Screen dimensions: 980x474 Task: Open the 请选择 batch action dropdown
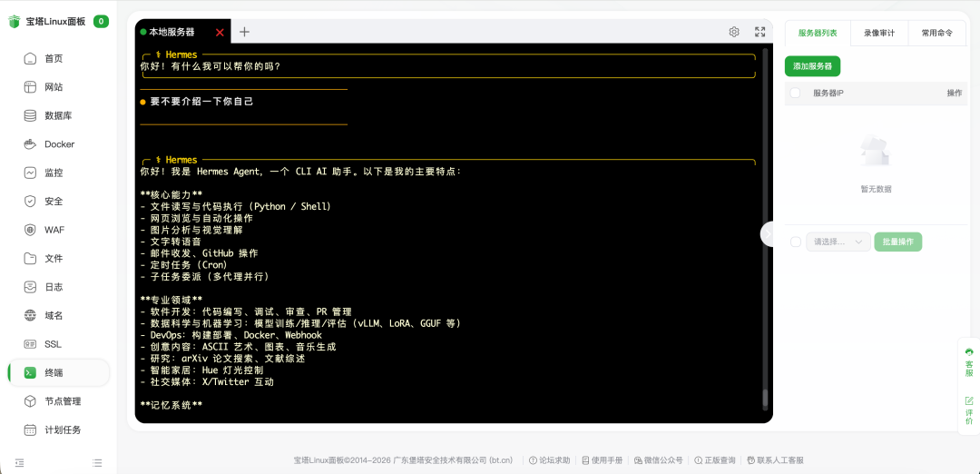click(838, 242)
